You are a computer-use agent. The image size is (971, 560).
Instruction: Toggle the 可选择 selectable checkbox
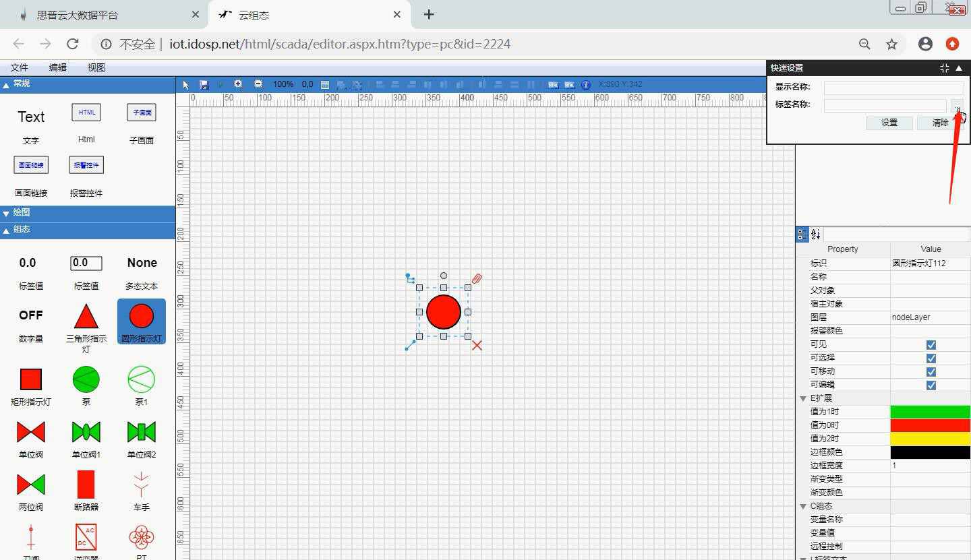pos(931,359)
